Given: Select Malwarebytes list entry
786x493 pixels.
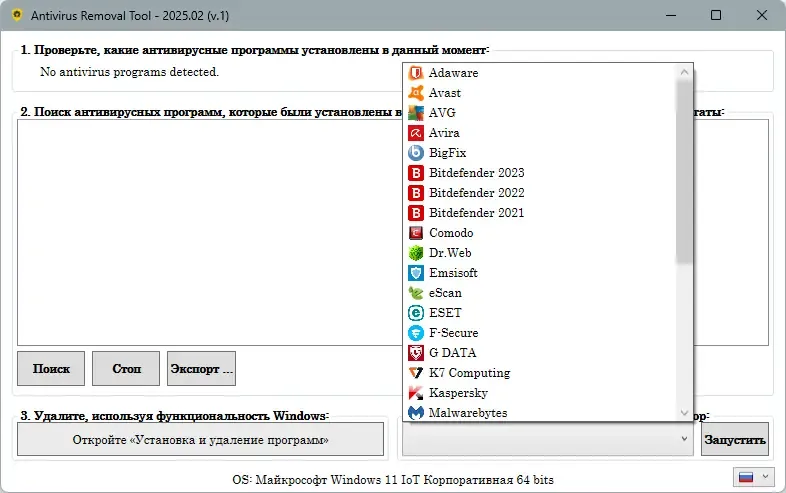Looking at the screenshot, I should pos(539,413).
